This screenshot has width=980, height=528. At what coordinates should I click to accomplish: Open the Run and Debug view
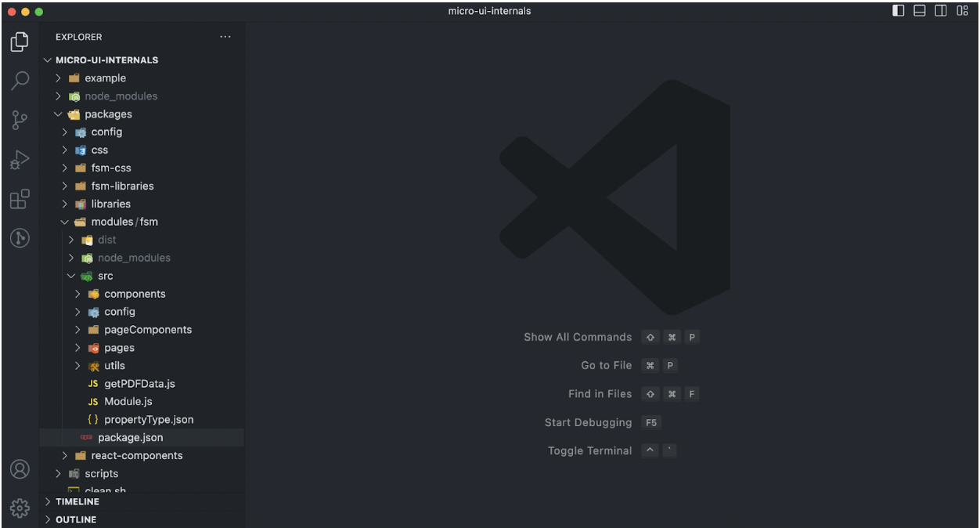20,160
